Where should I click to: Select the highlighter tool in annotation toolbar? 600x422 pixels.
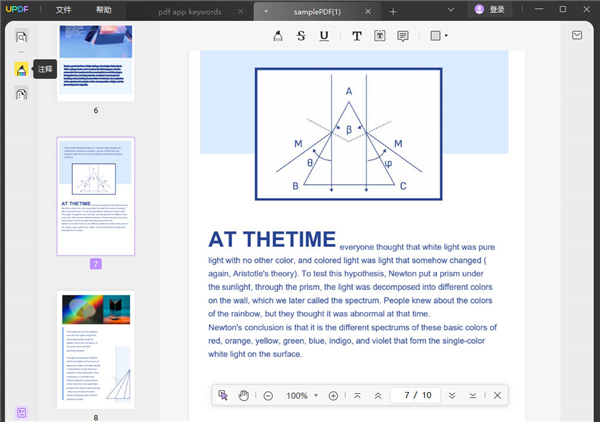278,36
